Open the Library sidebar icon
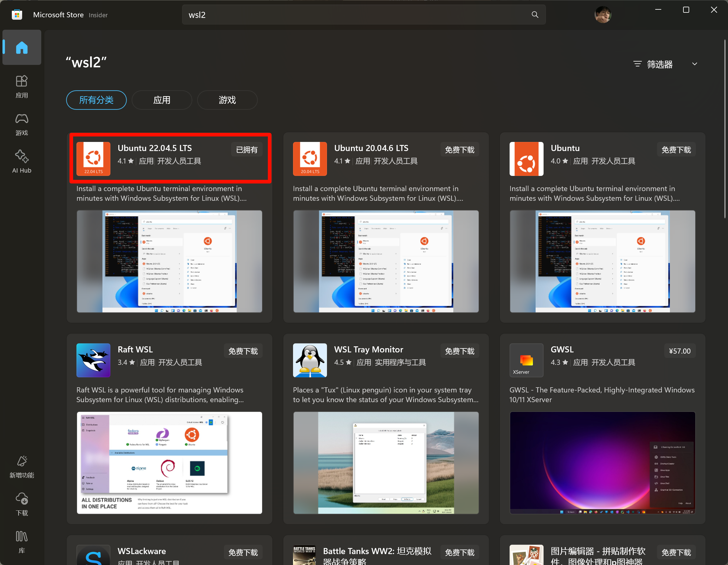728x565 pixels. point(22,542)
